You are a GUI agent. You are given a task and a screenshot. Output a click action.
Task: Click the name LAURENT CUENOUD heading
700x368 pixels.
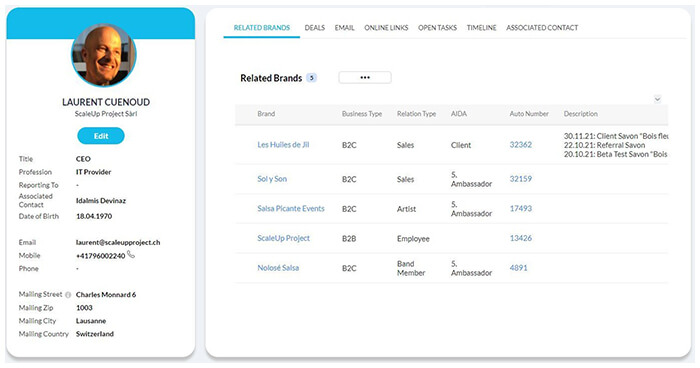click(x=106, y=102)
